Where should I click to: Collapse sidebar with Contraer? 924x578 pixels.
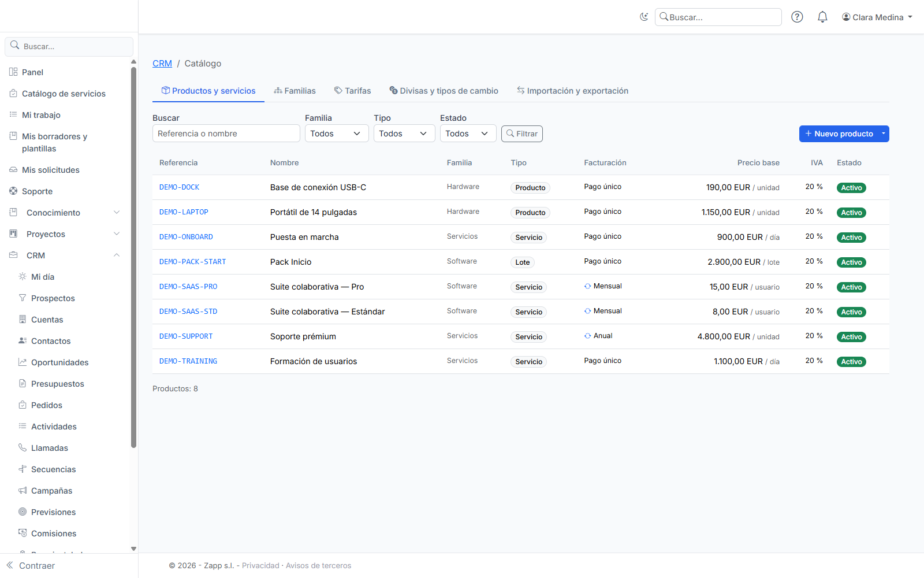[x=31, y=565]
